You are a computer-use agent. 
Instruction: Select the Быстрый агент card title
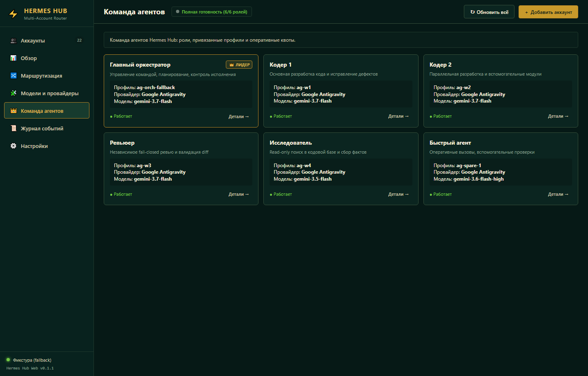coord(450,143)
